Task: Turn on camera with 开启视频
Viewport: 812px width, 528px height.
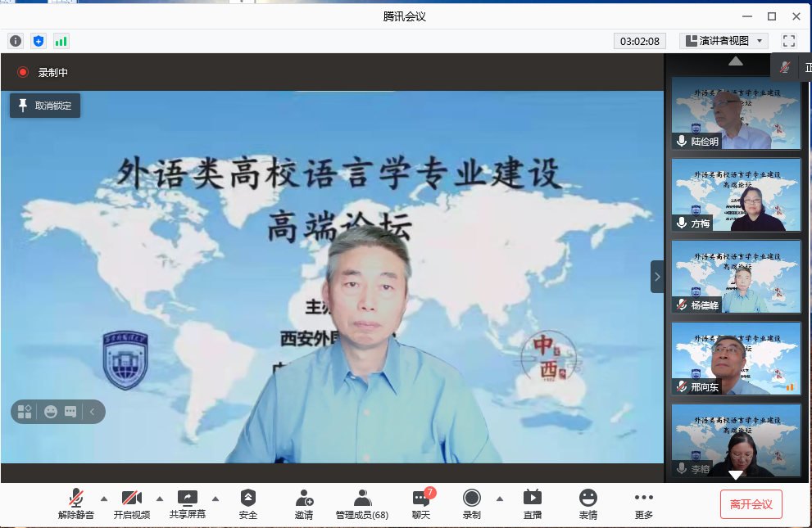Action: [x=132, y=503]
